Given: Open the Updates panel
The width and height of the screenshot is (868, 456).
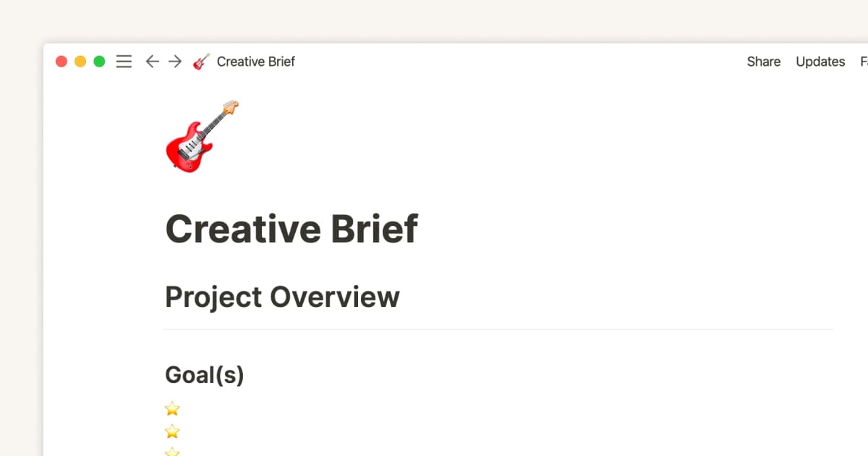Looking at the screenshot, I should pos(820,62).
